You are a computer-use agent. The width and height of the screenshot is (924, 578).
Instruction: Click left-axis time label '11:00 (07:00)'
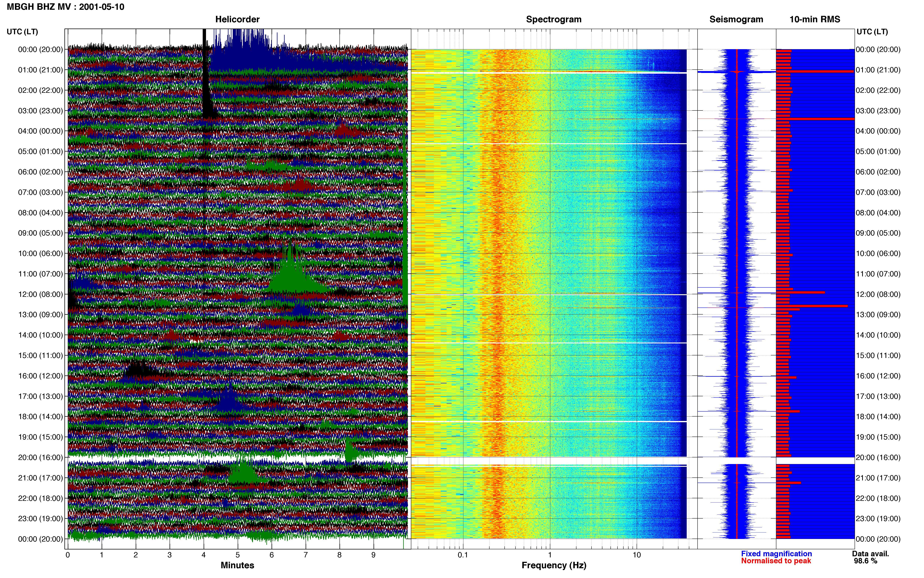coord(40,274)
